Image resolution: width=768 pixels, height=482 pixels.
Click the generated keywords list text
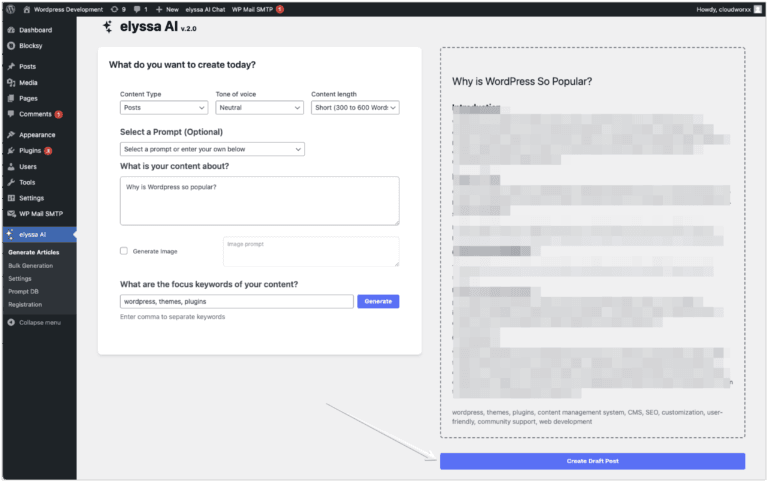(587, 417)
